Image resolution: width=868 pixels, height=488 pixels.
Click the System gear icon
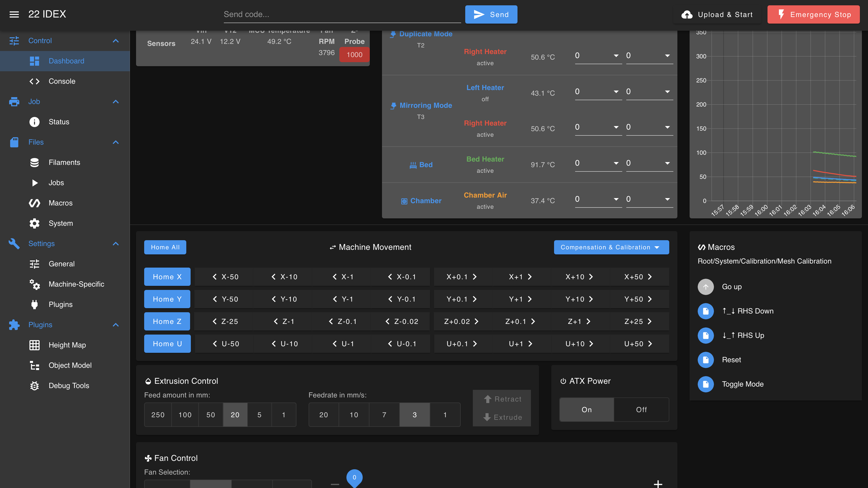(x=34, y=223)
